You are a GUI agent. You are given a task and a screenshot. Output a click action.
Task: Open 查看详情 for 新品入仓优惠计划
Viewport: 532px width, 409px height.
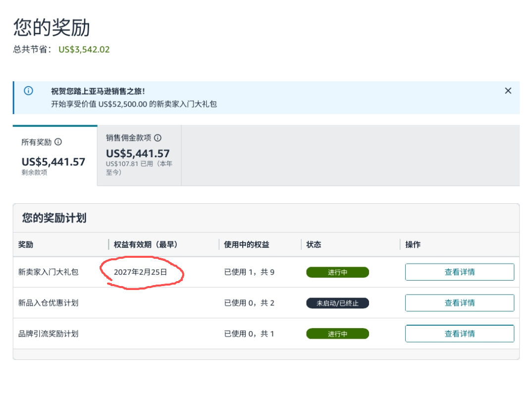(459, 303)
